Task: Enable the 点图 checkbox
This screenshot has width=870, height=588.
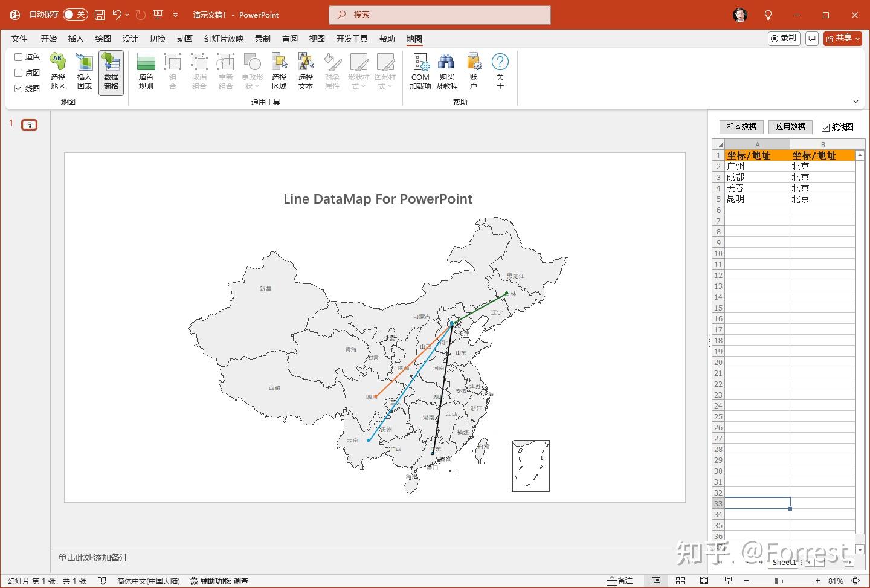Action: coord(18,73)
